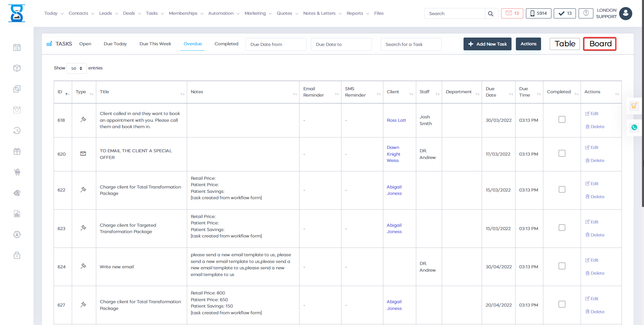The height and width of the screenshot is (325, 644).
Task: Select the Due This Week tab
Action: coord(155,44)
